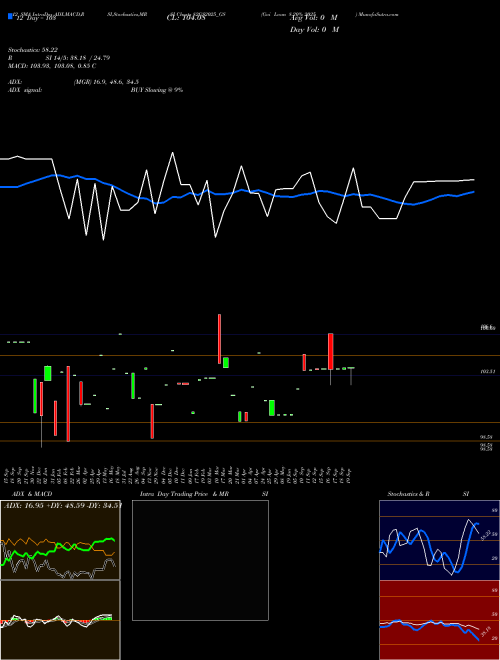
Task: Click the ADX: 16.95 +DY: 48.59 header
Action: pyautogui.click(x=63, y=505)
